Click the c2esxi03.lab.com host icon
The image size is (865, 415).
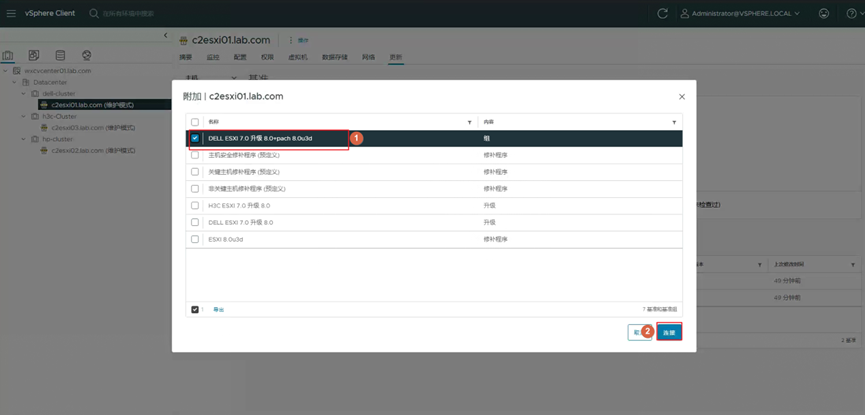point(45,127)
